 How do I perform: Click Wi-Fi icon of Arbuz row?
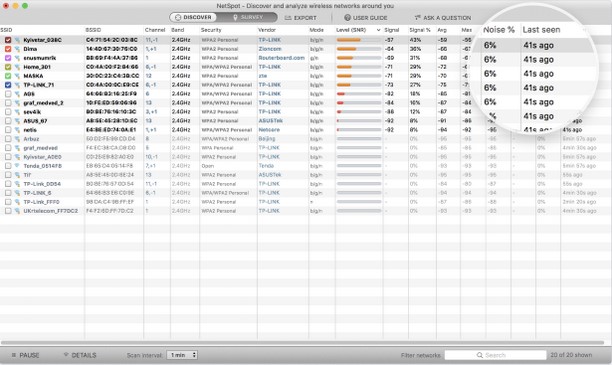pyautogui.click(x=17, y=139)
